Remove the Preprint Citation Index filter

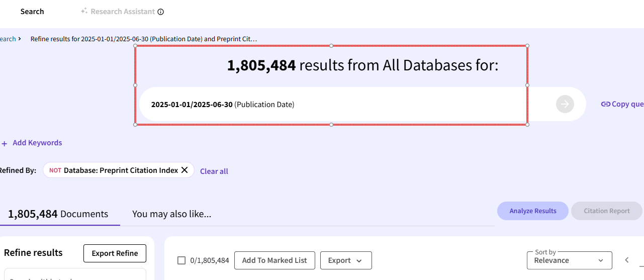click(185, 170)
